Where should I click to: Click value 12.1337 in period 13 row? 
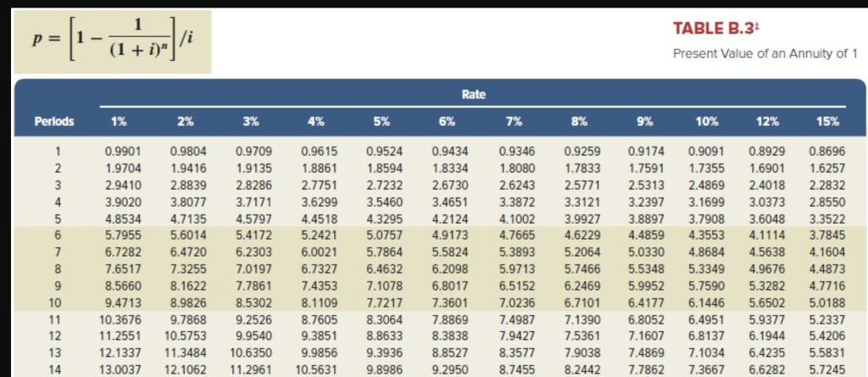[x=120, y=352]
